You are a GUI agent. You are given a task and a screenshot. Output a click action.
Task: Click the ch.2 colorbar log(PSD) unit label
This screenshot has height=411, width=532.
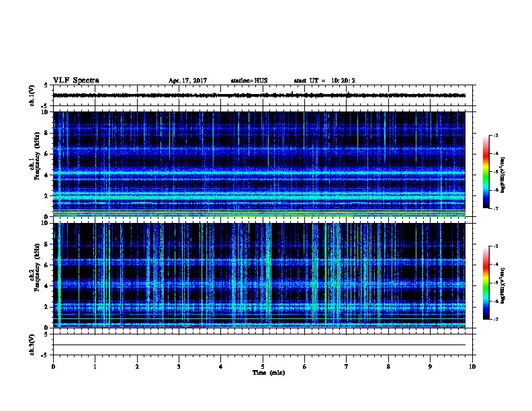pos(503,285)
